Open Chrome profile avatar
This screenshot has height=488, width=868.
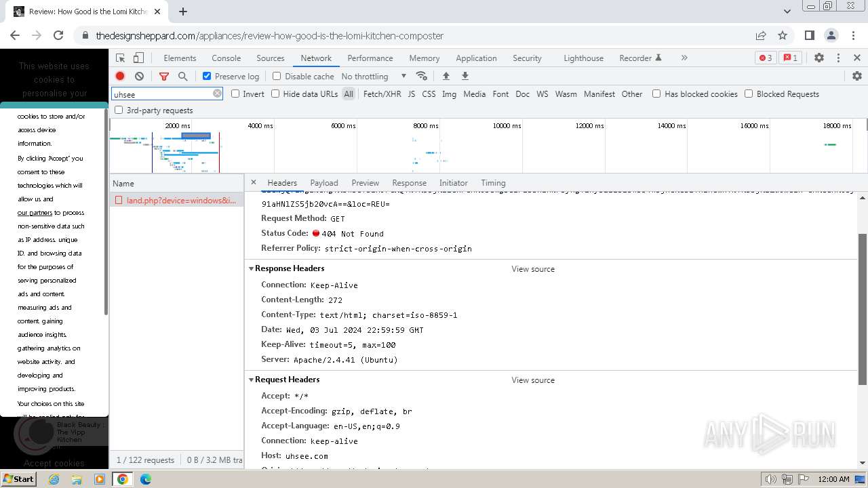pos(831,35)
